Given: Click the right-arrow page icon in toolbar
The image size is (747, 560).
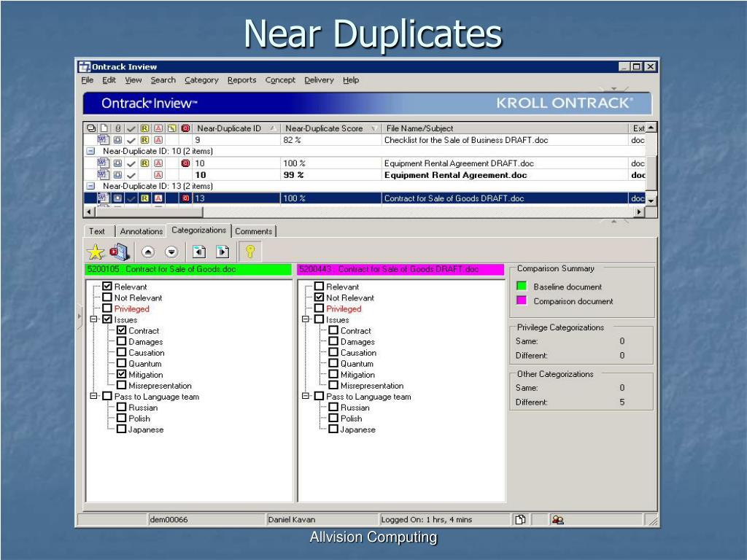Looking at the screenshot, I should (222, 252).
